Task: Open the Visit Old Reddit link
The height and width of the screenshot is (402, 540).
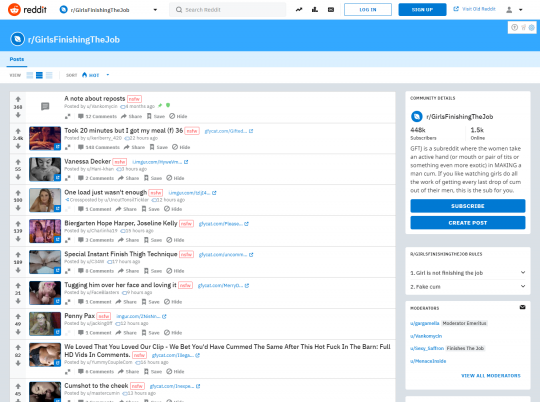Action: [x=478, y=9]
